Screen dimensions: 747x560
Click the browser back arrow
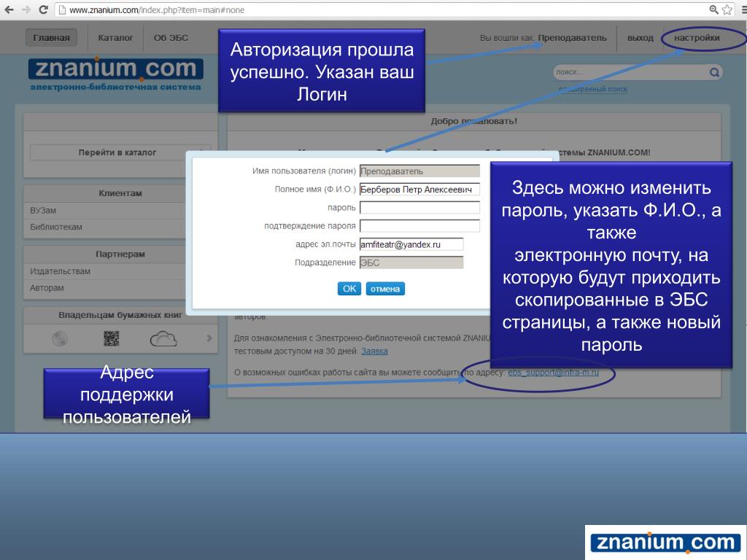(9, 9)
